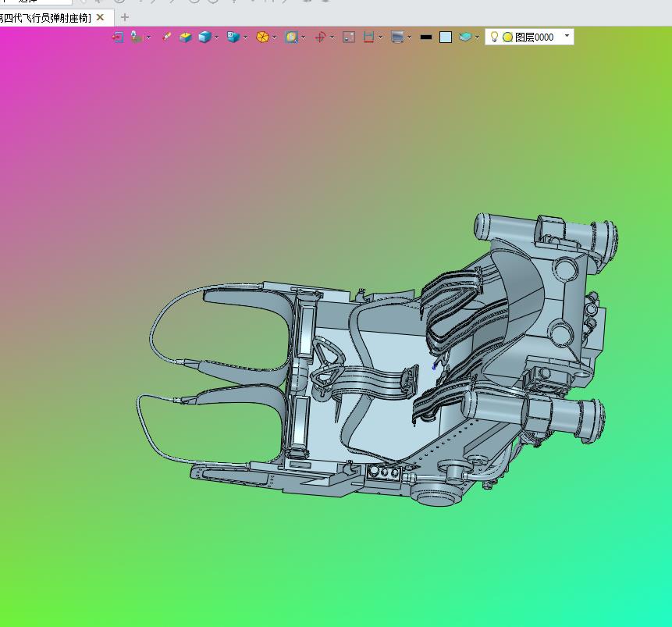
Task: Click the red dimension bracket icon
Action: (x=368, y=37)
